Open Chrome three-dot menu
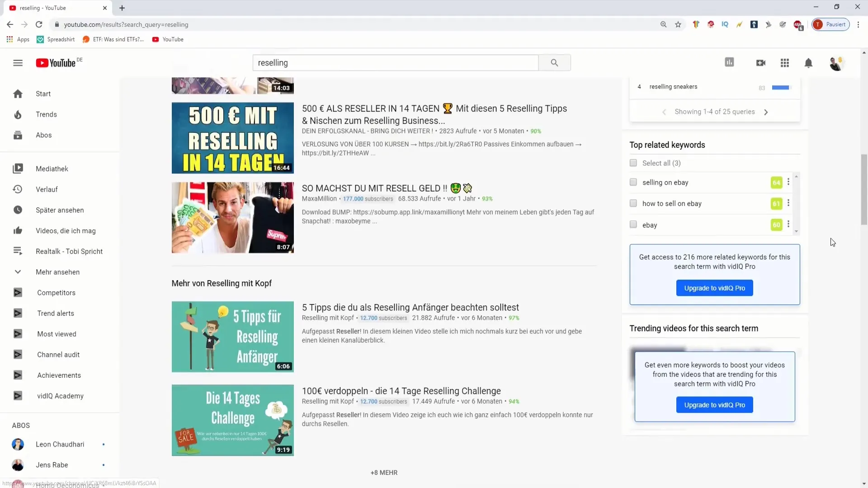868x488 pixels. [858, 24]
